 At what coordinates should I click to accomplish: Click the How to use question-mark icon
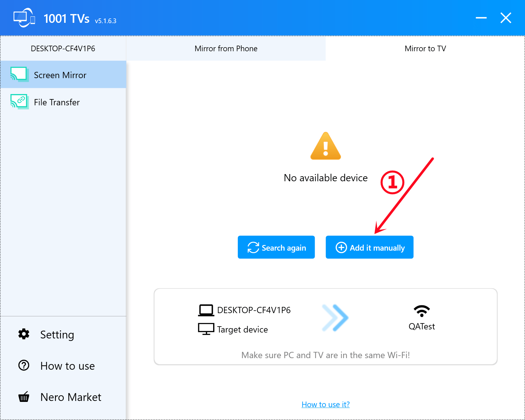click(24, 365)
